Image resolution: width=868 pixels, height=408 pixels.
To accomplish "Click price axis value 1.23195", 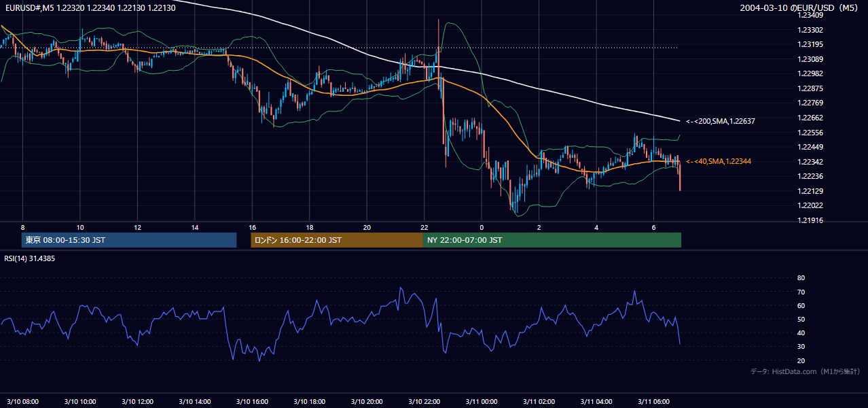I will [809, 44].
